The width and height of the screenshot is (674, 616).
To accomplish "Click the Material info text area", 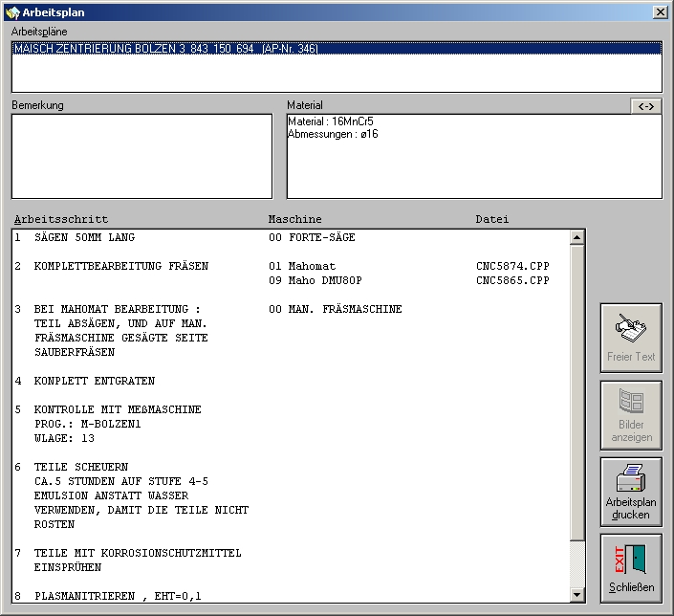I will click(473, 156).
